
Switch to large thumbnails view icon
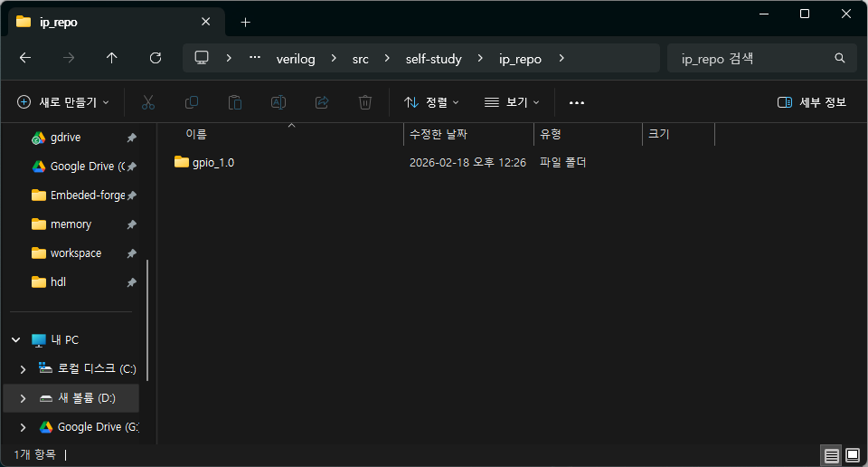[853, 455]
